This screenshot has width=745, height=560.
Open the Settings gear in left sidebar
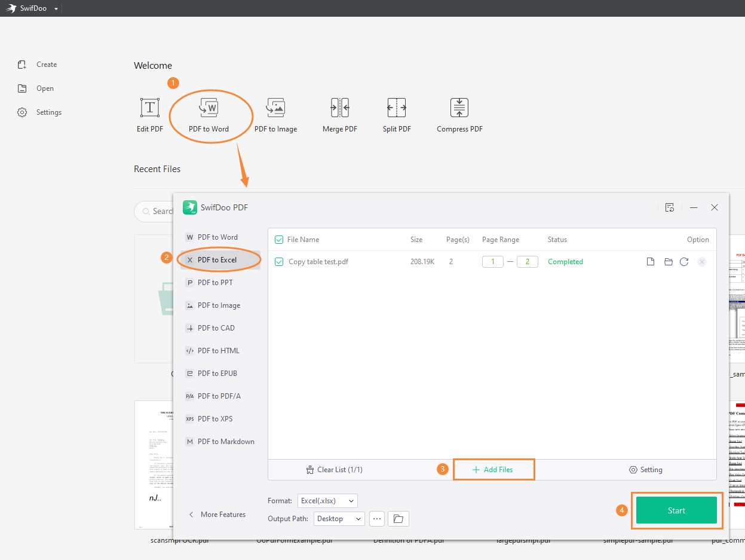pyautogui.click(x=22, y=112)
